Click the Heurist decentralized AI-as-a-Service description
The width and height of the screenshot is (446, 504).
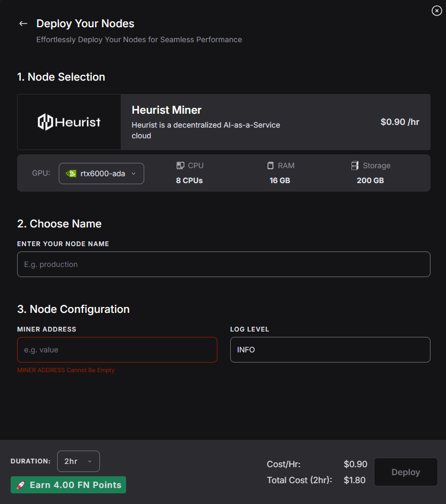[206, 130]
